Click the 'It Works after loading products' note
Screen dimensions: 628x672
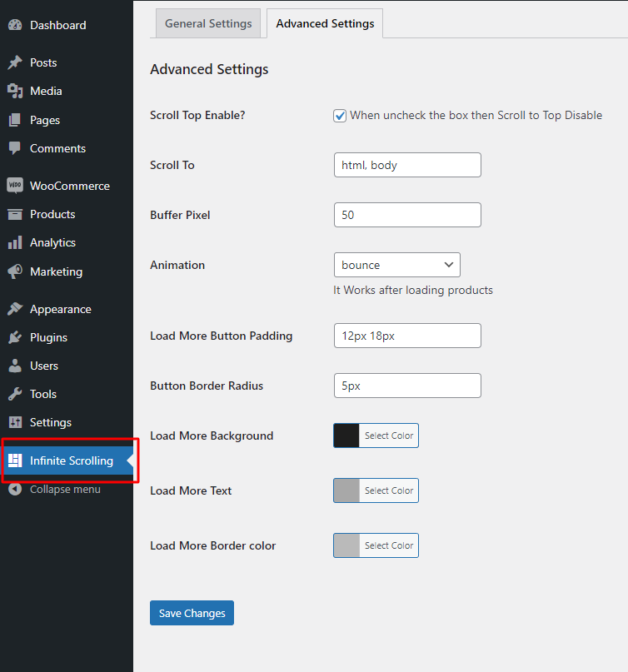(413, 290)
